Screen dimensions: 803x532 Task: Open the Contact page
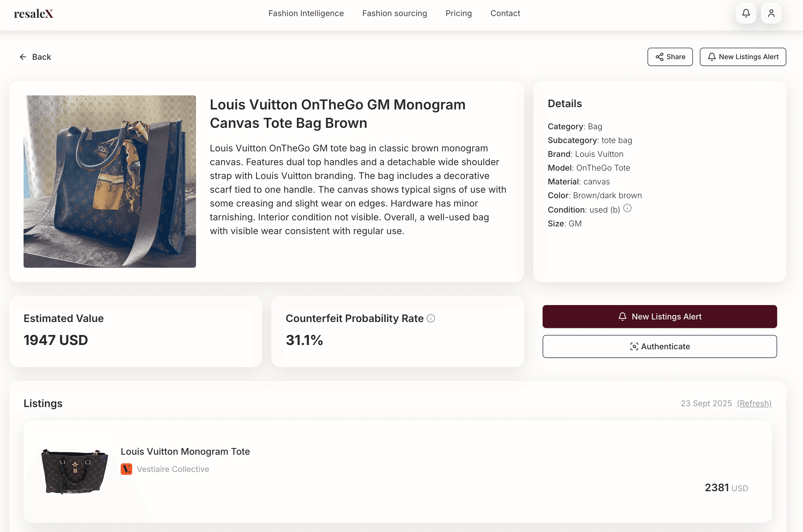[505, 13]
